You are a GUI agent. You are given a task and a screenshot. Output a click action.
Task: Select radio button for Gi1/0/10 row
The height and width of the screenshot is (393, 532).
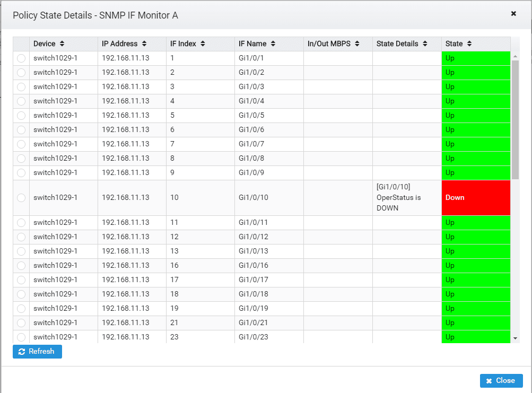(21, 198)
